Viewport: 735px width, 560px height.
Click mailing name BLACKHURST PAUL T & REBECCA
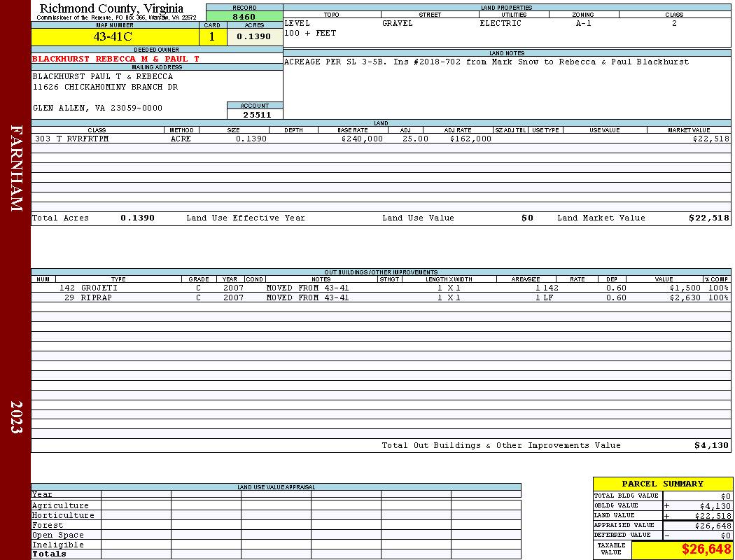(x=103, y=76)
